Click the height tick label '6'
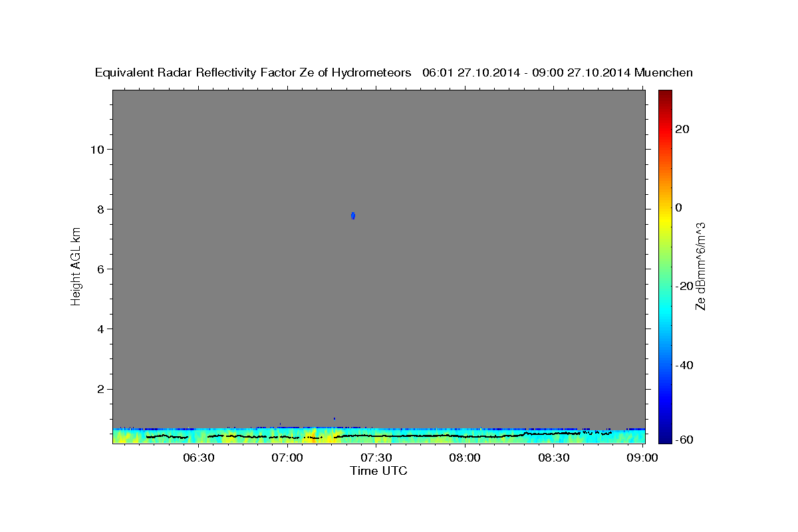The height and width of the screenshot is (532, 798). pyautogui.click(x=99, y=269)
